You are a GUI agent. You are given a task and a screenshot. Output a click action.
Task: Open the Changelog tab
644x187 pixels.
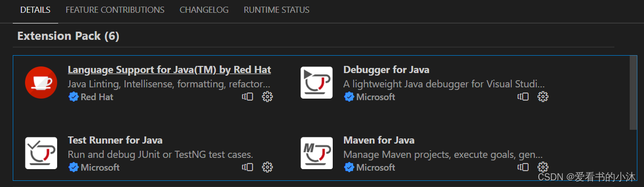point(204,10)
